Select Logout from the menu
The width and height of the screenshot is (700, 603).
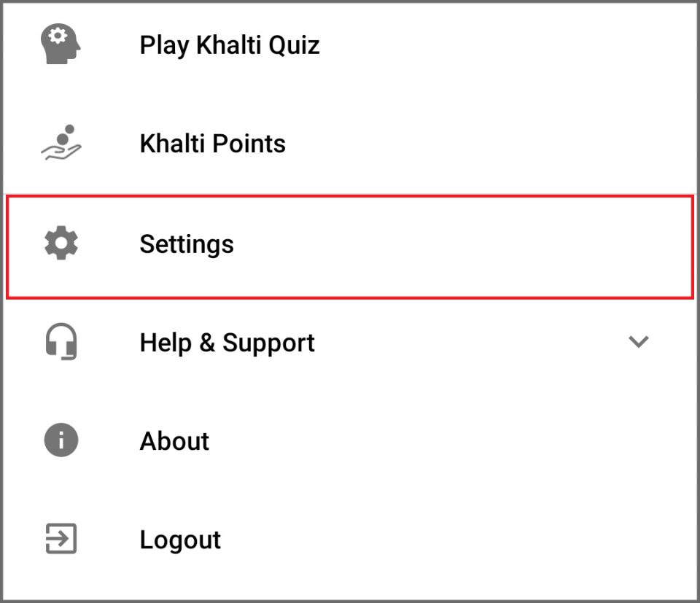[180, 539]
